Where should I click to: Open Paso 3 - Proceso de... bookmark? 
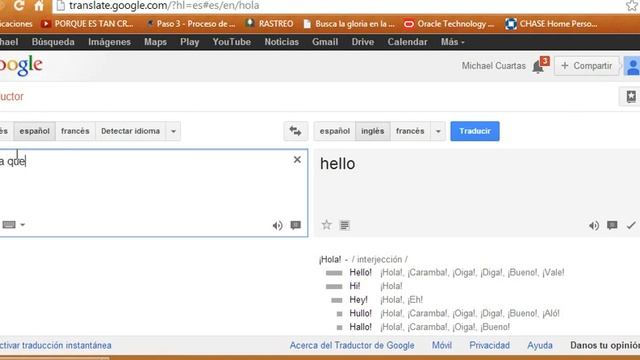click(191, 24)
